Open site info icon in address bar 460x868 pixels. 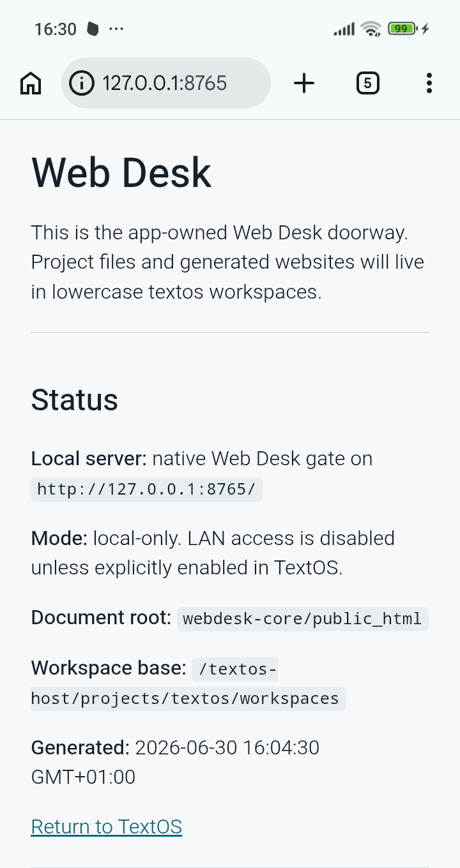[x=82, y=83]
